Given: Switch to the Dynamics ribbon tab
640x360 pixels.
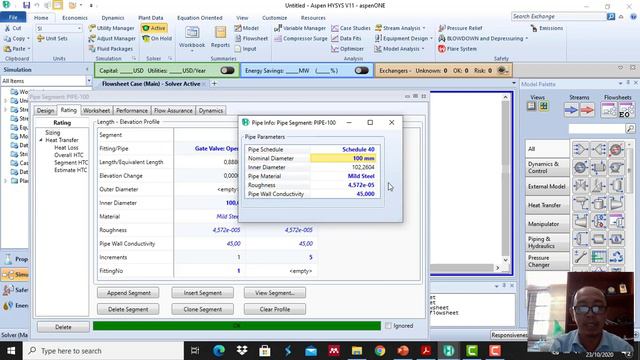Looking at the screenshot, I should (x=113, y=18).
